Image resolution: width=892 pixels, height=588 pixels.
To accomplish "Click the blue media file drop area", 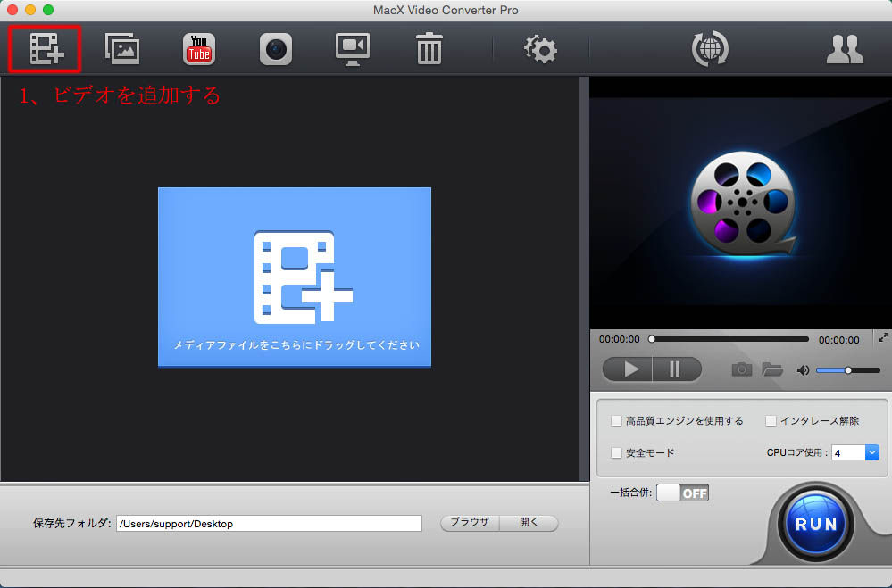I will (295, 277).
